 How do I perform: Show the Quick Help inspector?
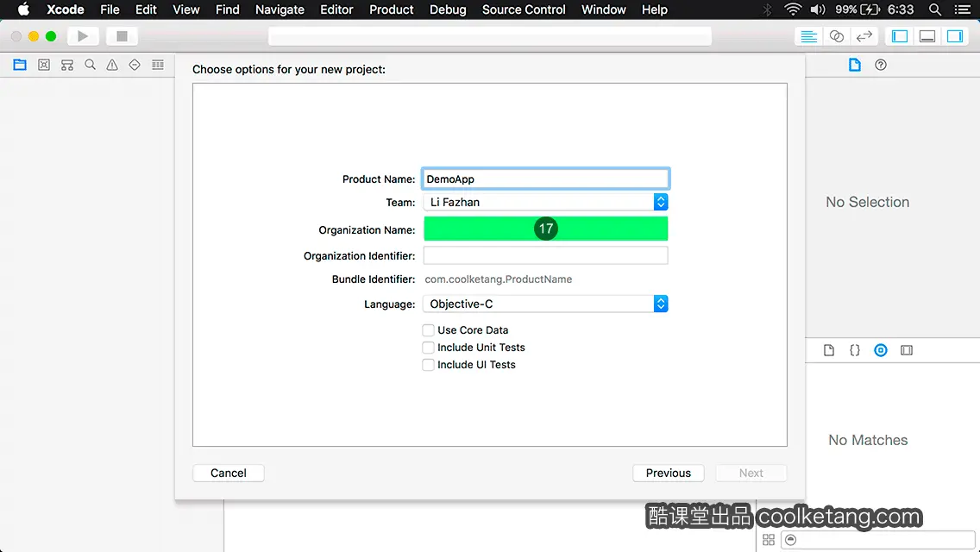click(x=881, y=65)
